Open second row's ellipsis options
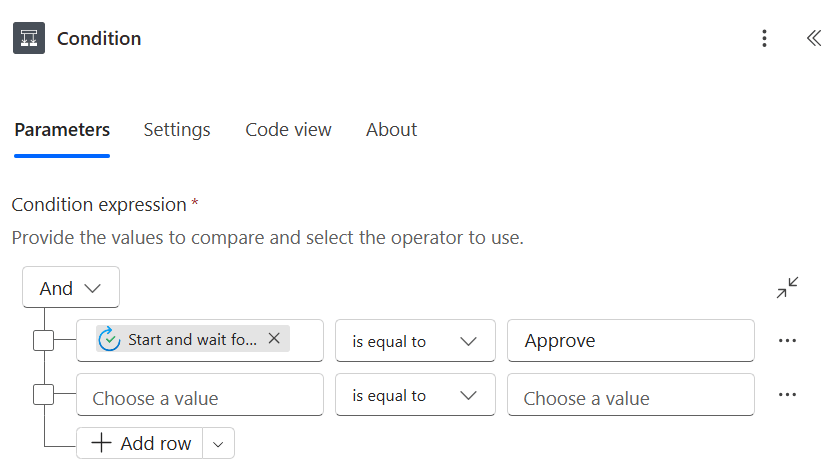 (787, 394)
